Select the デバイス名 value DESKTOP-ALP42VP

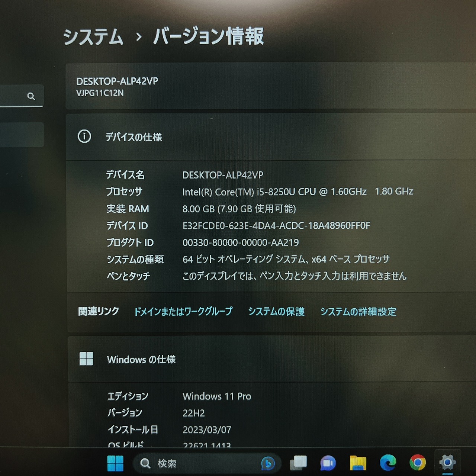[x=223, y=175]
